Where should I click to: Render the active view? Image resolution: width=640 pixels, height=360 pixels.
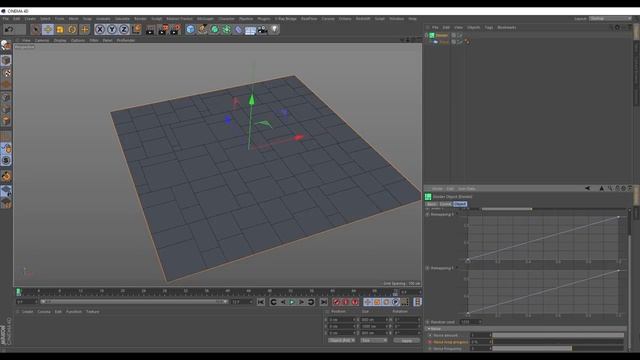(x=150, y=29)
